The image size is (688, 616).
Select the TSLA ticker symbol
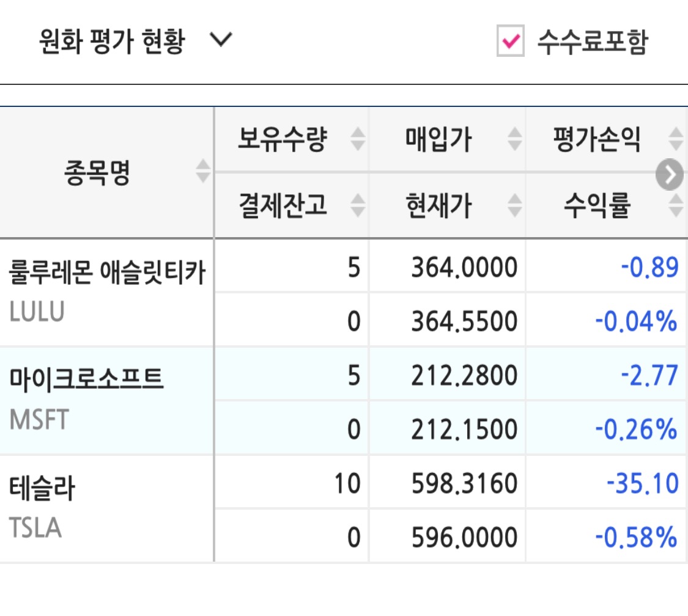pyautogui.click(x=35, y=527)
